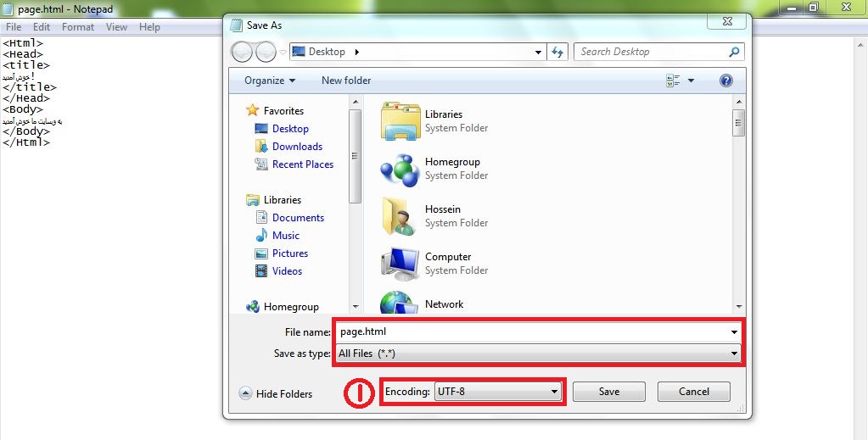Click the search magnifier icon
868x440 pixels.
pyautogui.click(x=734, y=52)
